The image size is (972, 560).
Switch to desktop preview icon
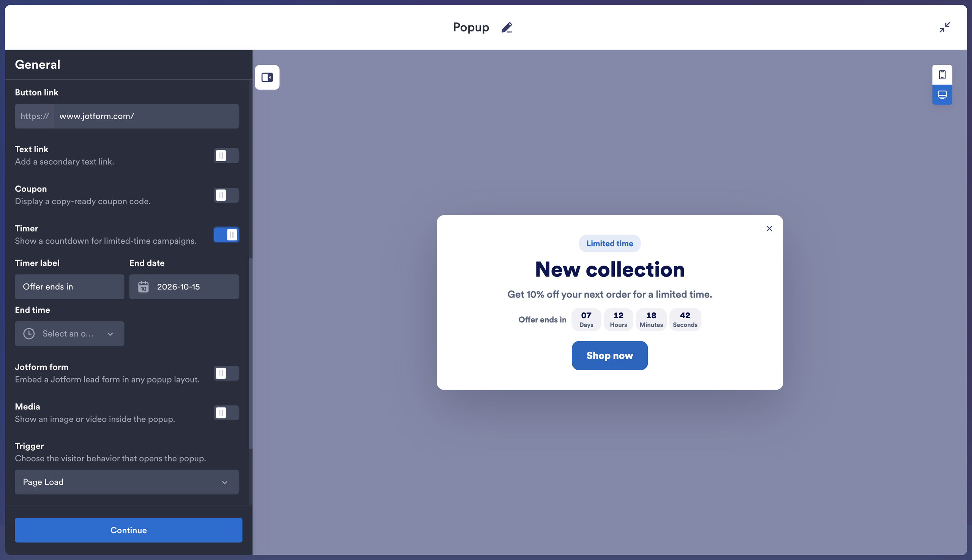click(x=942, y=94)
